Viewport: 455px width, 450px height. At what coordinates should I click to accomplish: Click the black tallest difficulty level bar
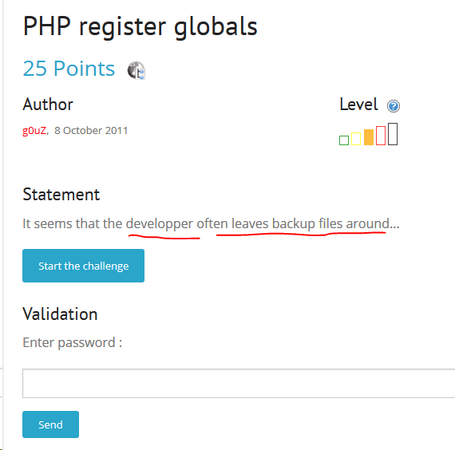point(393,134)
